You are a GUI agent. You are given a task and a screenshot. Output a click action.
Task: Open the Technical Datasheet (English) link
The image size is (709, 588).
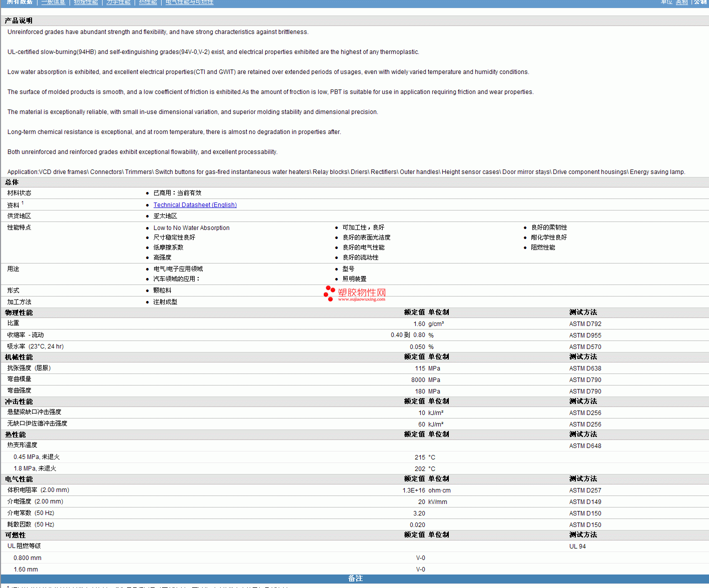pos(195,205)
